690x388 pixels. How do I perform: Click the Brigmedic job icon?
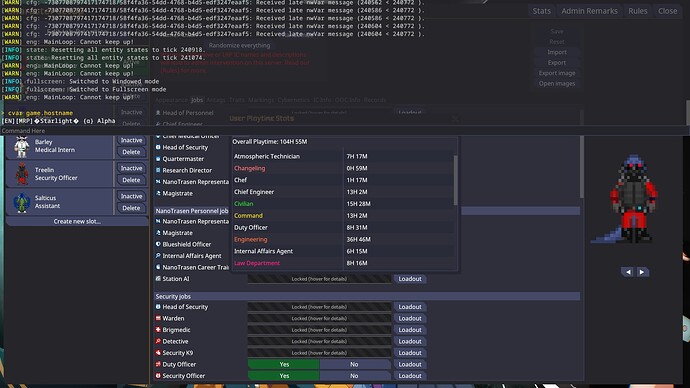click(158, 329)
